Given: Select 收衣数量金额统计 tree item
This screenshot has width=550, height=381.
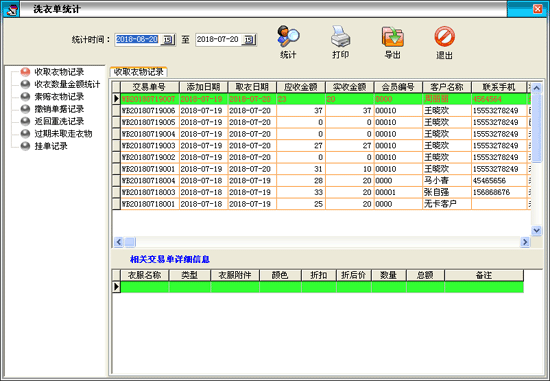Looking at the screenshot, I should coord(67,85).
